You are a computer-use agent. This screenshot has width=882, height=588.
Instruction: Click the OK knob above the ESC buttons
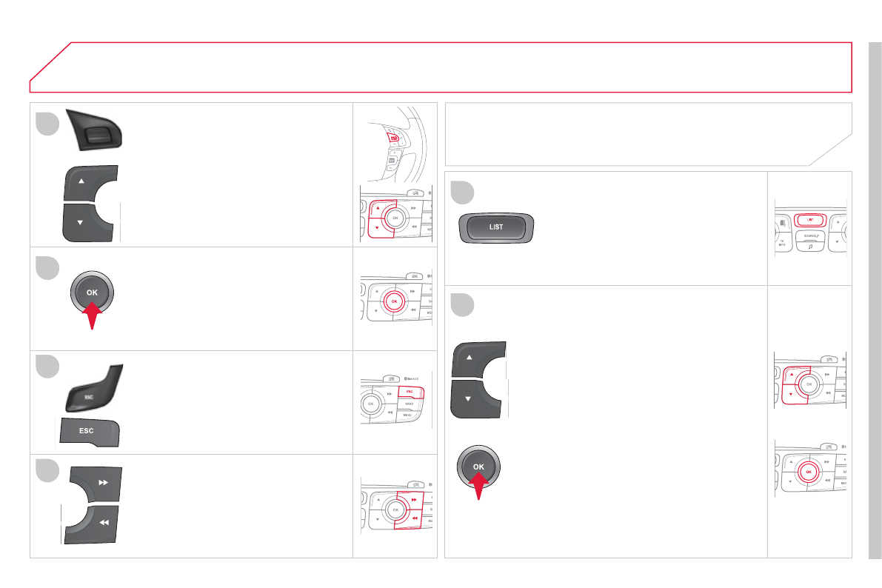coord(92,292)
